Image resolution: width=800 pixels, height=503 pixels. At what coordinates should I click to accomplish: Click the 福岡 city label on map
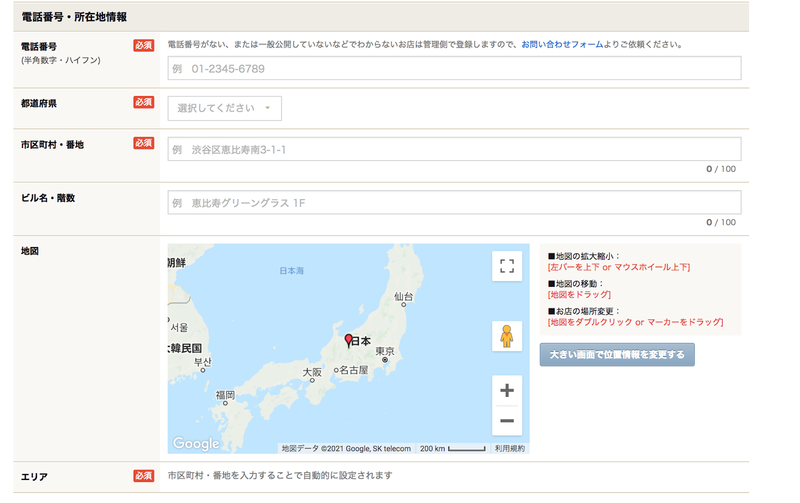pyautogui.click(x=225, y=395)
